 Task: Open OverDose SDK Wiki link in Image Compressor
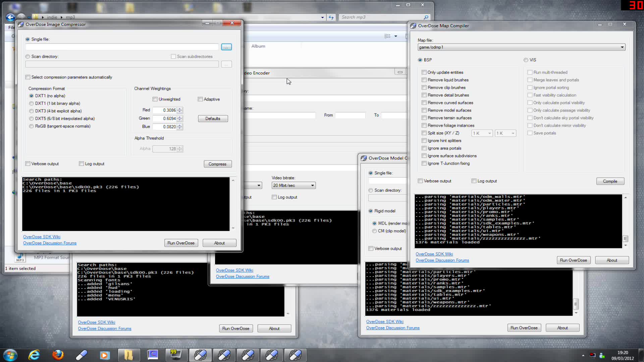(x=42, y=237)
